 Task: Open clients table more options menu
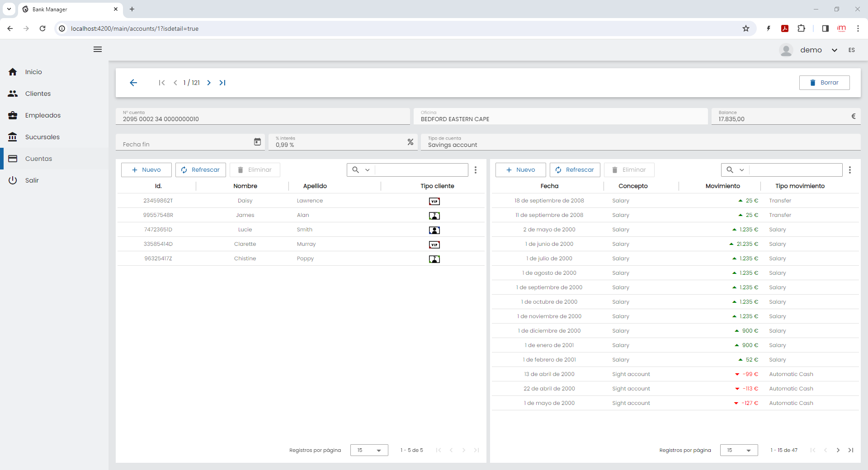click(476, 170)
